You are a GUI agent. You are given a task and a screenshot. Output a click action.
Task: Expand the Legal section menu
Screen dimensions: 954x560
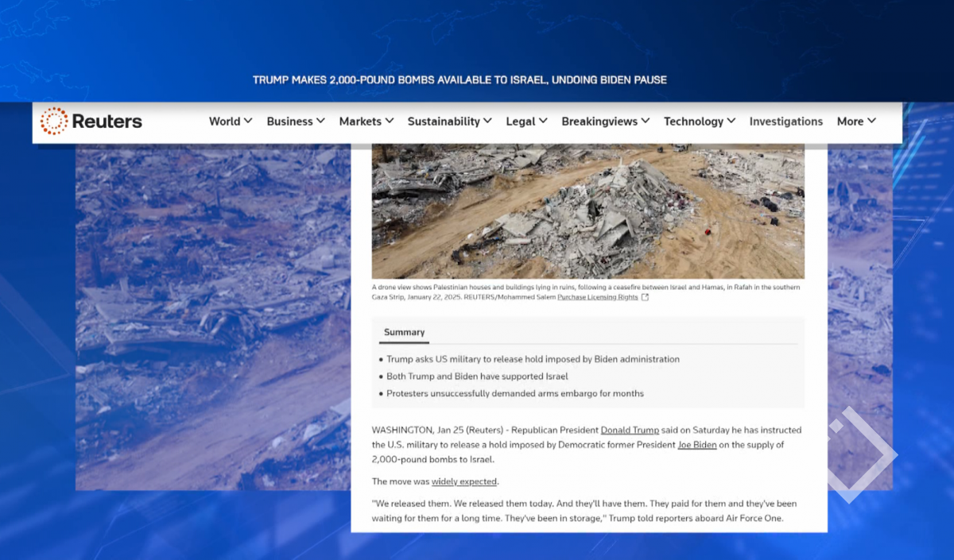click(x=526, y=122)
